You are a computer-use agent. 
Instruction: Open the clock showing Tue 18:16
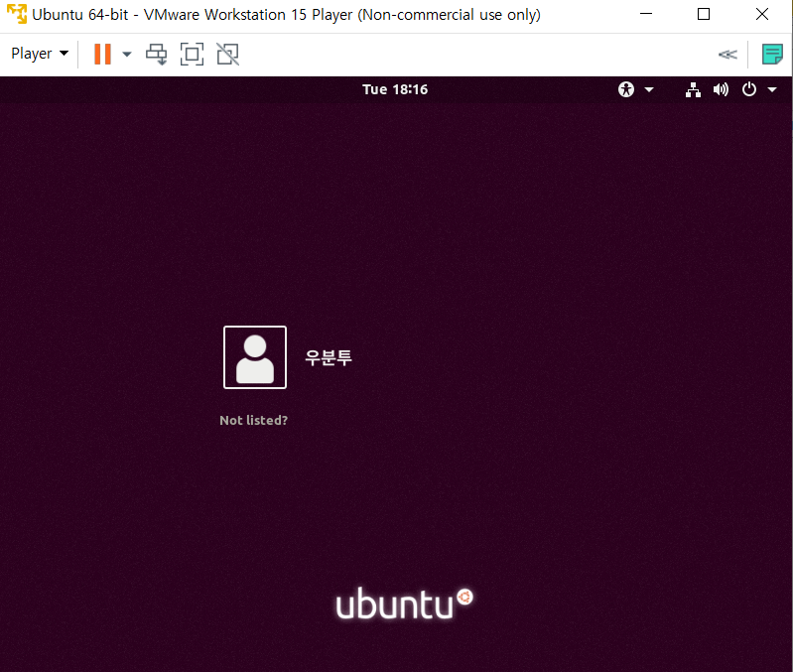(x=395, y=89)
